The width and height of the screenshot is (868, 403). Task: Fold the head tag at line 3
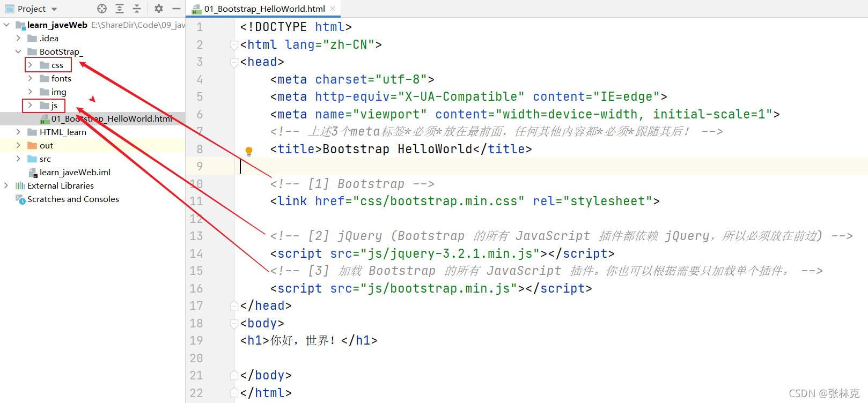click(234, 63)
